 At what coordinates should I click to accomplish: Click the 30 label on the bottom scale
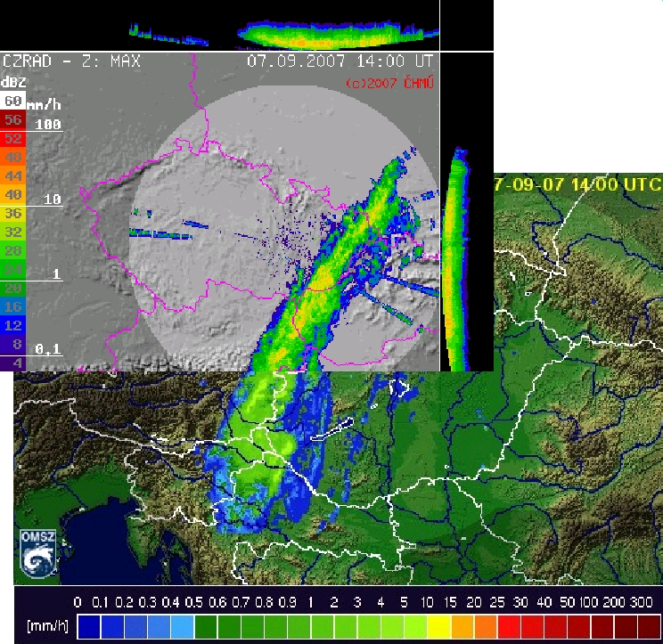[x=520, y=602]
